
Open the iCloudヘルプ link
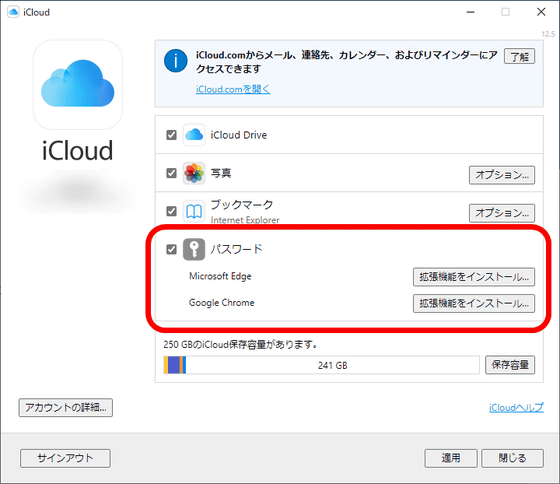point(516,408)
